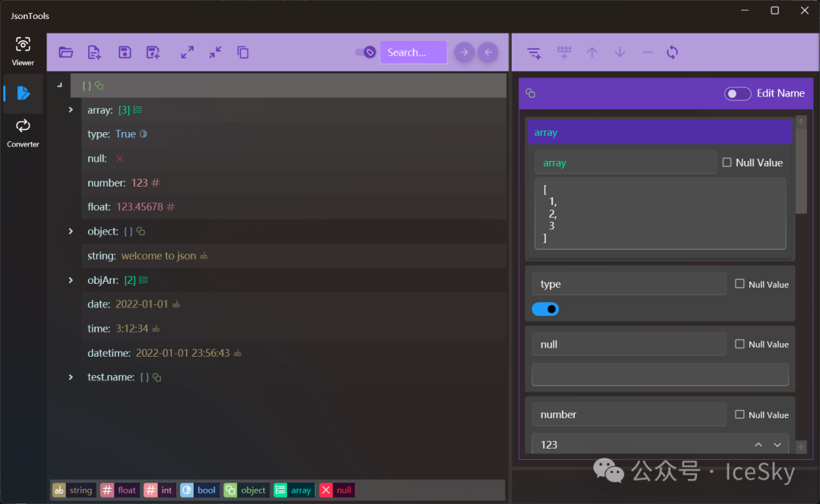Toggle the Edit Name switch
Viewport: 820px width, 504px height.
[737, 93]
